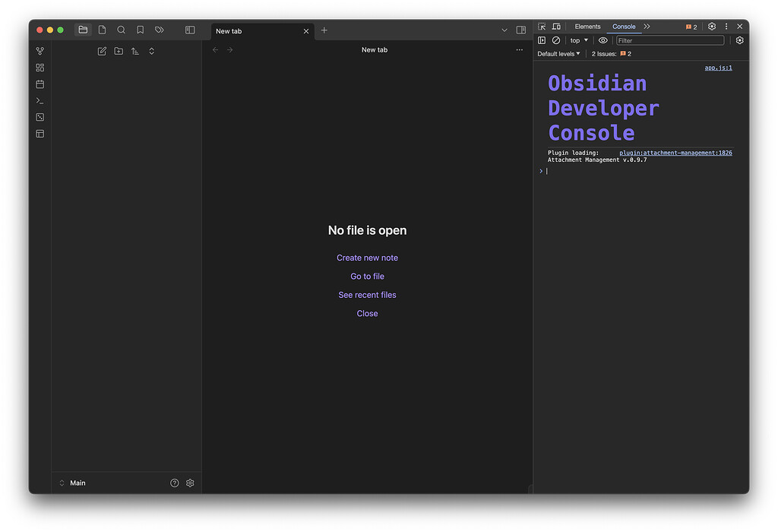Screen dimensions: 778x532
Task: Click the 'Create new note' link
Action: (367, 258)
